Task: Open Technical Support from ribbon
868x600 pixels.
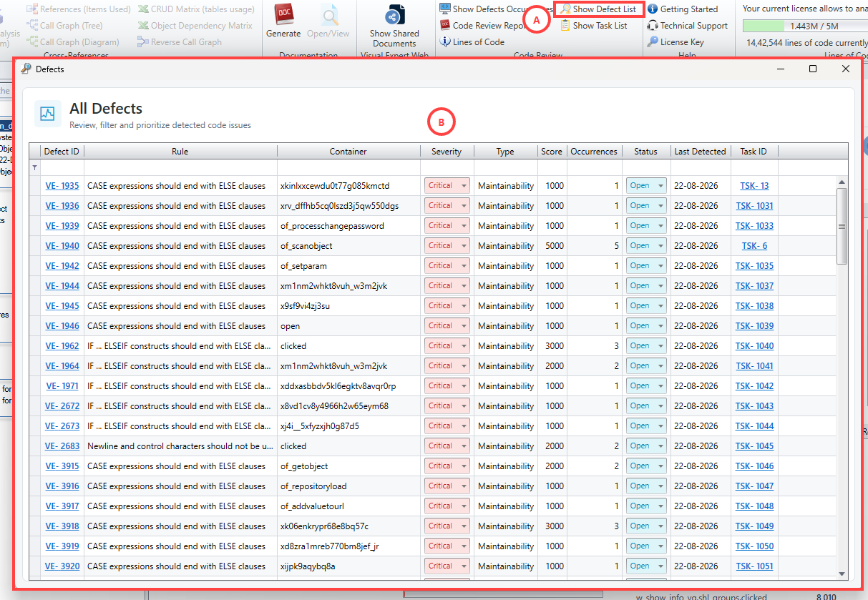Action: [x=688, y=26]
